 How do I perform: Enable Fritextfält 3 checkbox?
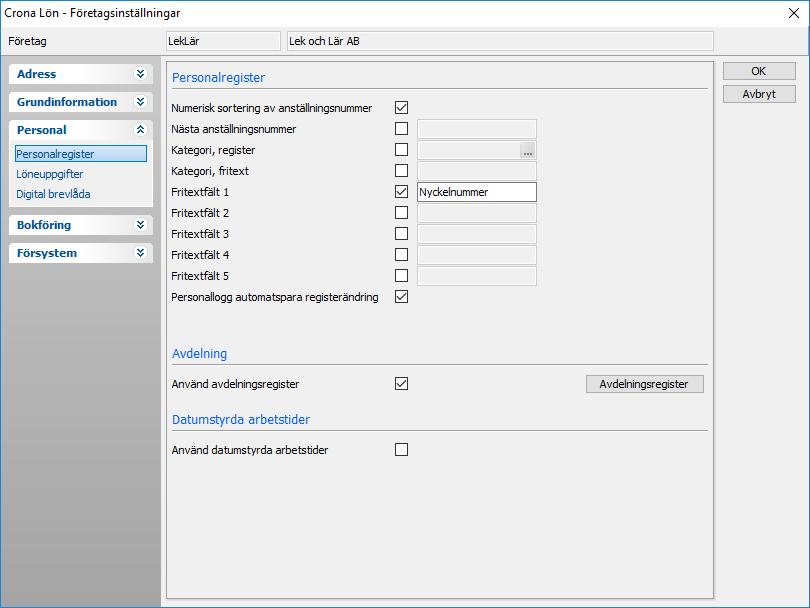(x=401, y=233)
